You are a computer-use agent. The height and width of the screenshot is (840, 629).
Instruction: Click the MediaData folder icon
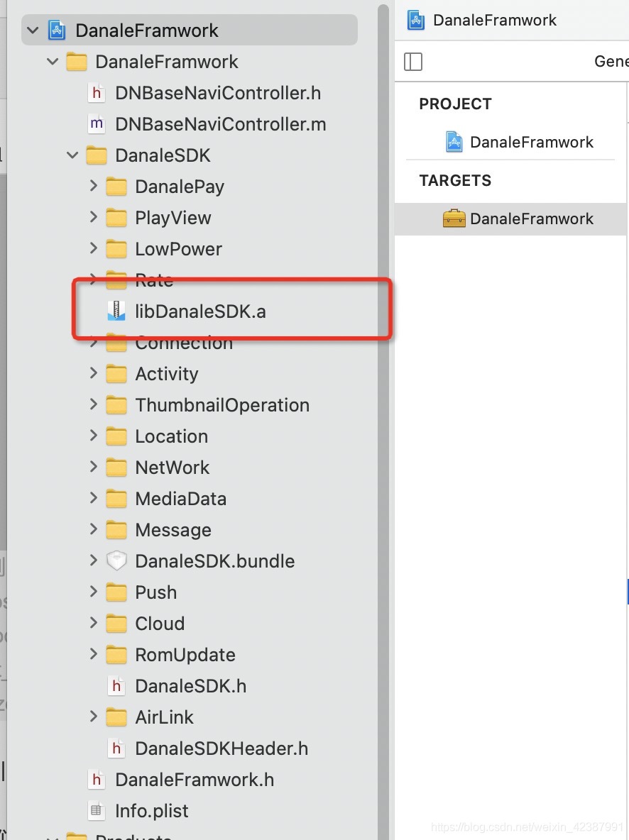point(116,498)
